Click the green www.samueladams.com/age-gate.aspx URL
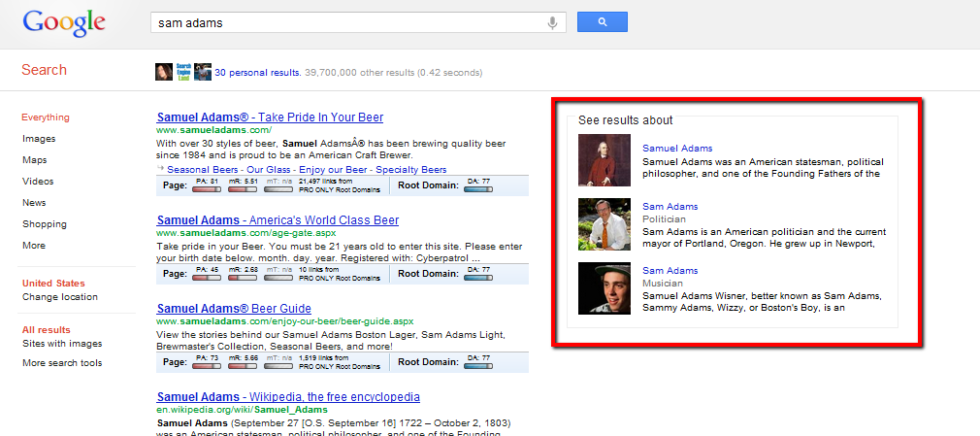The height and width of the screenshot is (436, 980). pyautogui.click(x=246, y=233)
